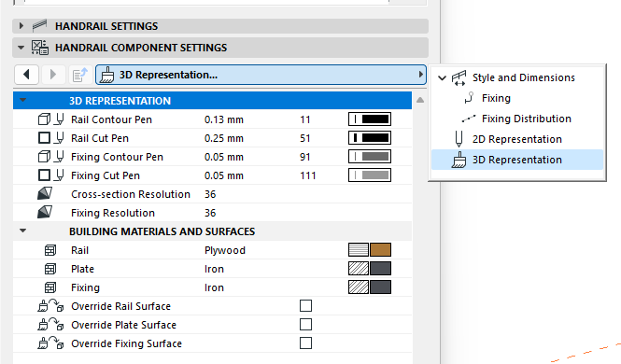Edit Fixing Contour Pen number 91
The width and height of the screenshot is (621, 364).
click(305, 157)
